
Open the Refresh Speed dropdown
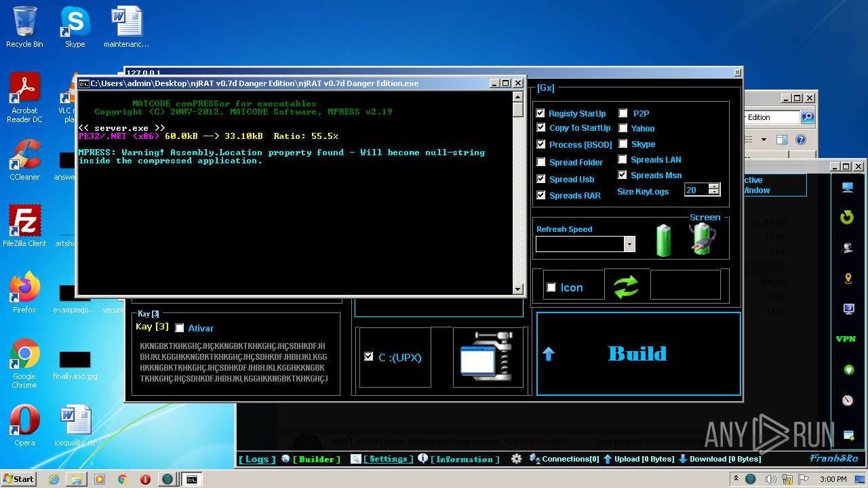click(x=629, y=244)
